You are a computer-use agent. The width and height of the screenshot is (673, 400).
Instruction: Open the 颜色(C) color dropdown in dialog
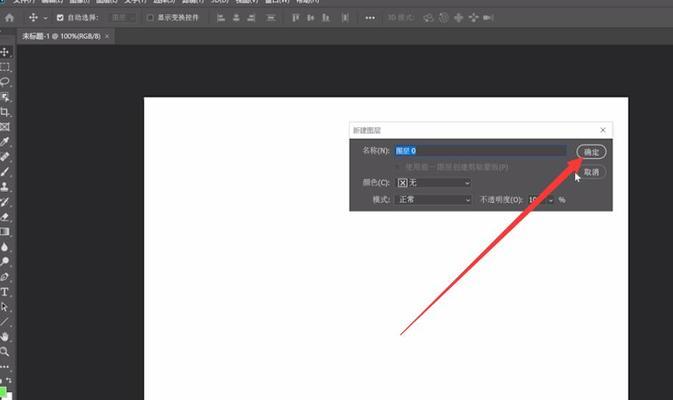(433, 183)
